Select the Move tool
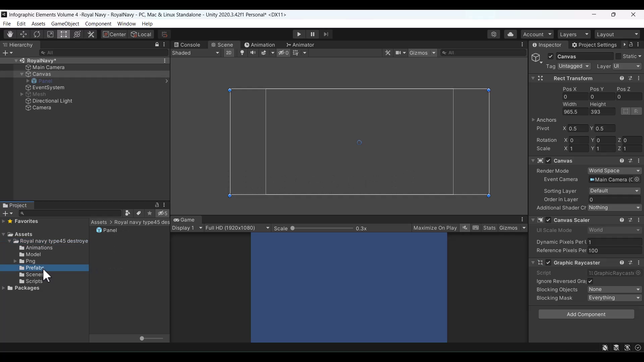The width and height of the screenshot is (644, 362). coord(23,34)
